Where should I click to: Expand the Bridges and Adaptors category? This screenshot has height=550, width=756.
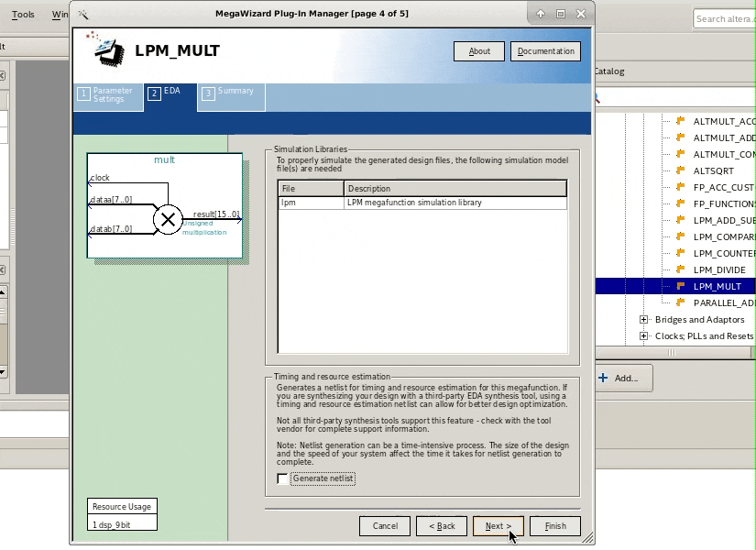coord(643,319)
